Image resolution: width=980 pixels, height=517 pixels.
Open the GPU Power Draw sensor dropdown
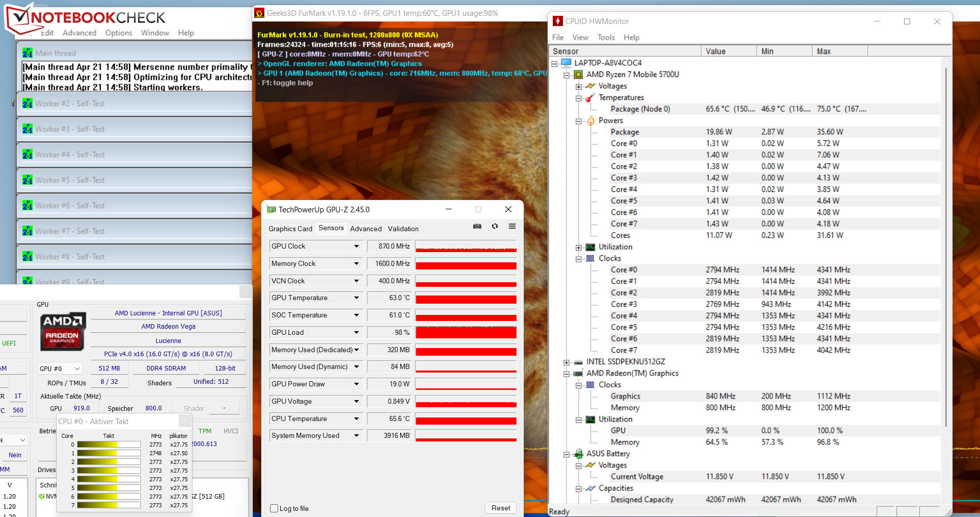[x=356, y=384]
